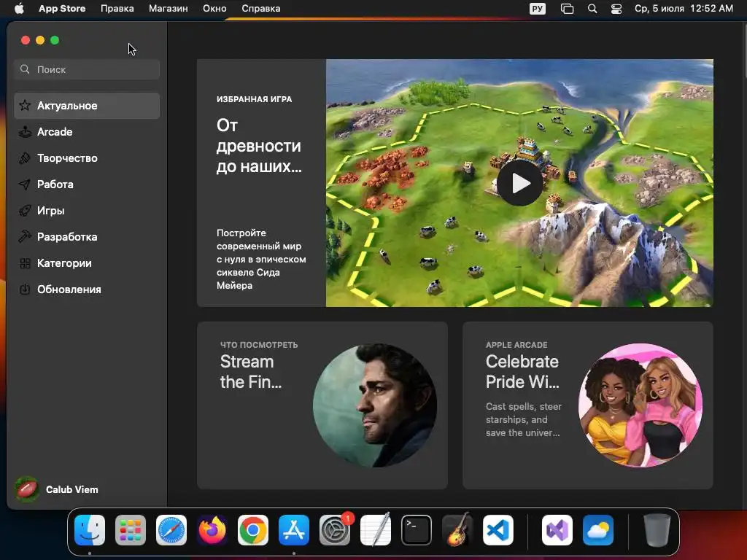Open the Работа section

(x=87, y=184)
